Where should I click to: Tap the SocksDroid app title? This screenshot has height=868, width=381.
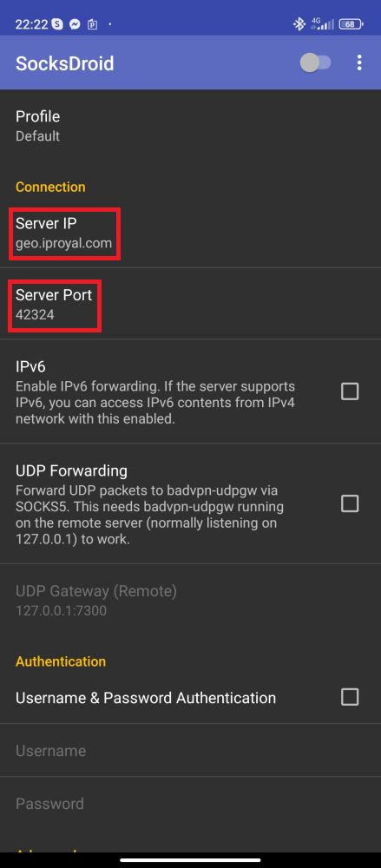tap(65, 63)
